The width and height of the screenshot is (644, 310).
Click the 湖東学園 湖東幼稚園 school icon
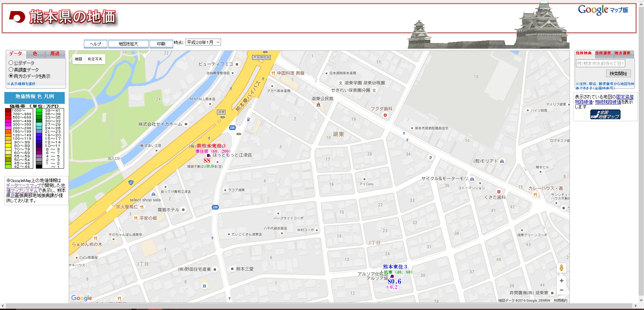340,83
